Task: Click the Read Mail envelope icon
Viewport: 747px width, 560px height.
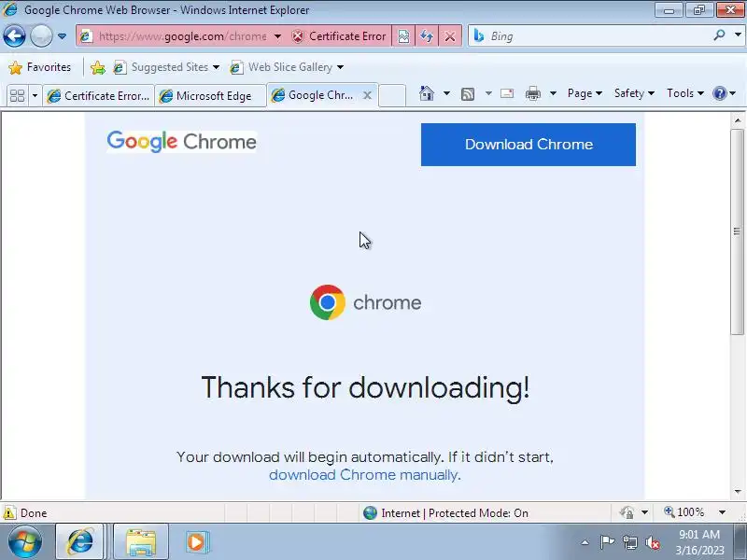Action: click(507, 93)
